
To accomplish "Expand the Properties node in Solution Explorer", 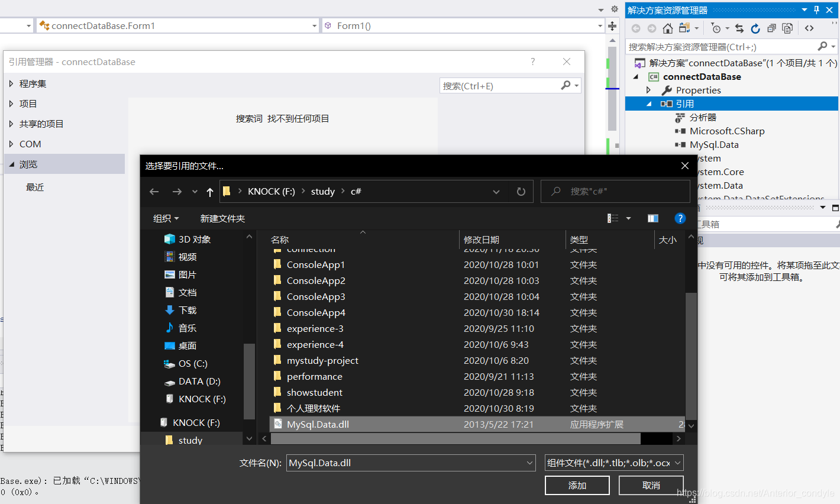I will coord(648,90).
